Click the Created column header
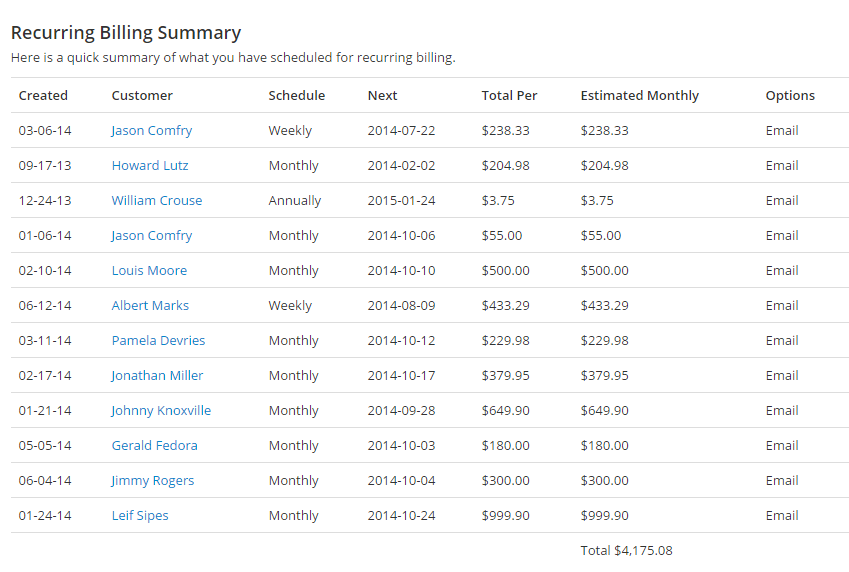Viewport: 849px width, 572px height. [43, 95]
